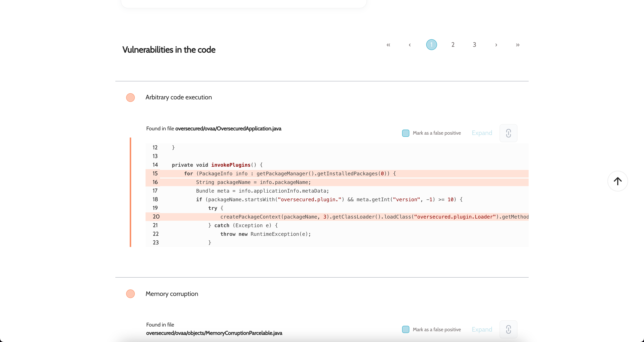Open page 3 of vulnerabilities
This screenshot has height=342, width=644.
tap(474, 45)
